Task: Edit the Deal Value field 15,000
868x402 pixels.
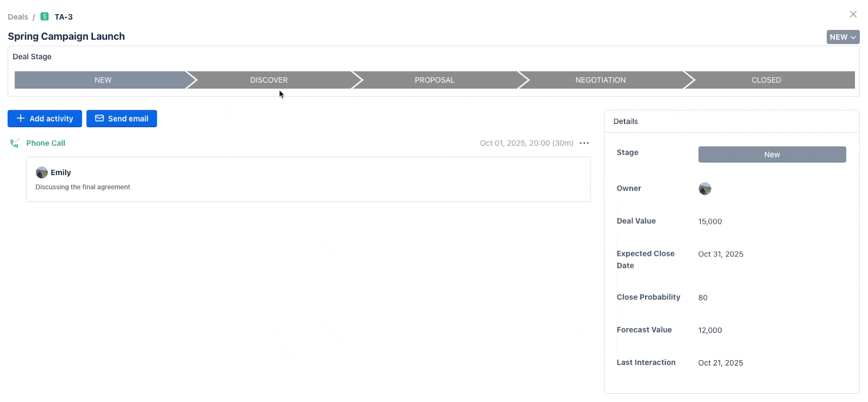Action: click(x=710, y=222)
